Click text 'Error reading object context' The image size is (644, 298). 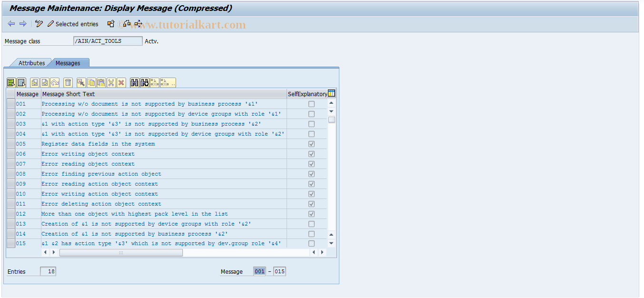pyautogui.click(x=88, y=164)
